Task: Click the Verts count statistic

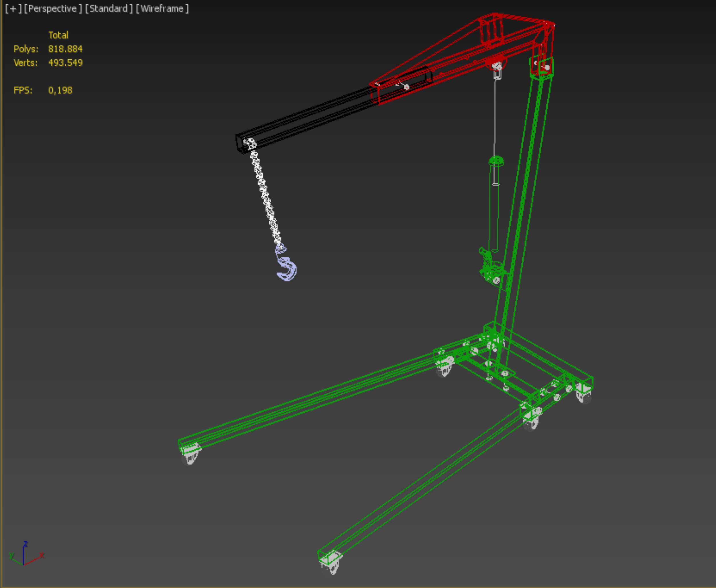Action: 65,63
